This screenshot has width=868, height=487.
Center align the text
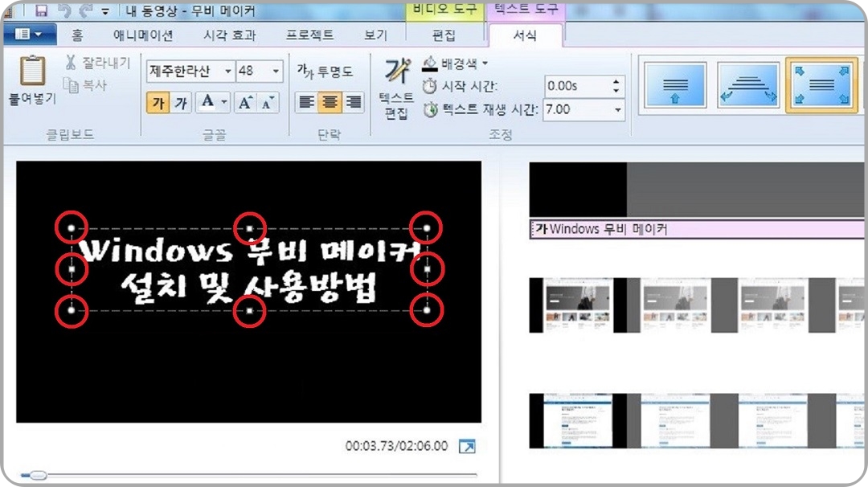tap(330, 102)
